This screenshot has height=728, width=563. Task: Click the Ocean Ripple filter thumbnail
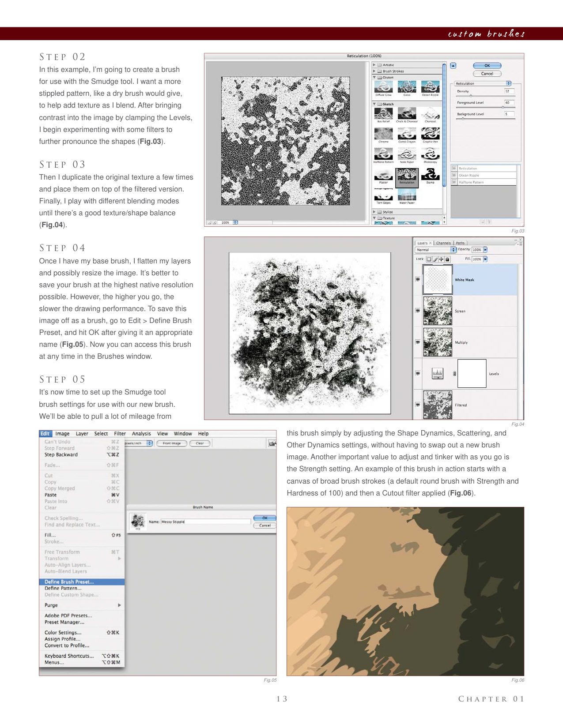coord(430,87)
